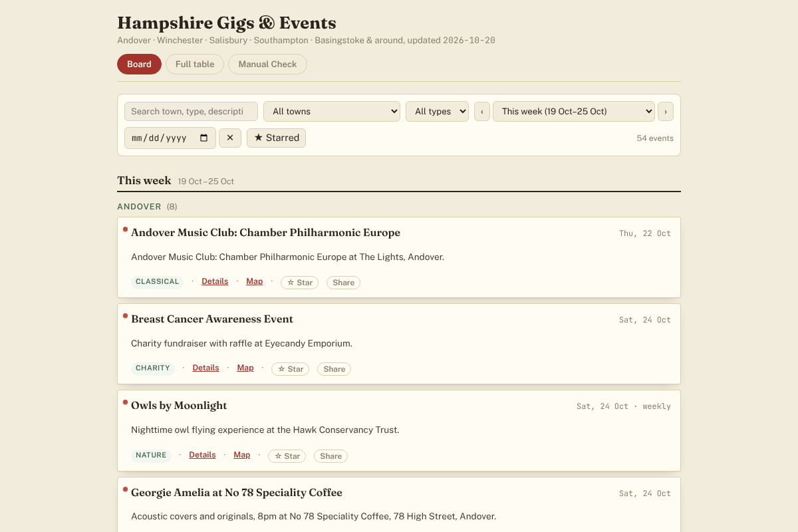Open Map for Breast Cancer Awareness Event
This screenshot has height=532, width=798.
(x=245, y=368)
